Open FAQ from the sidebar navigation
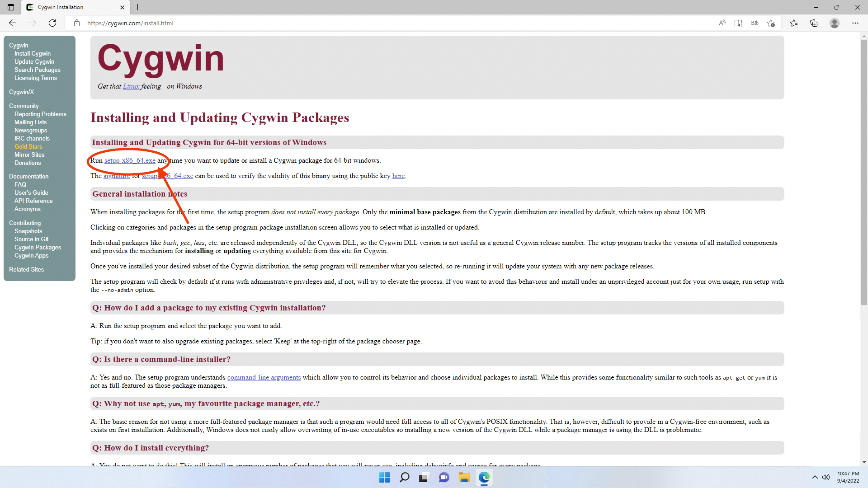 (x=20, y=184)
